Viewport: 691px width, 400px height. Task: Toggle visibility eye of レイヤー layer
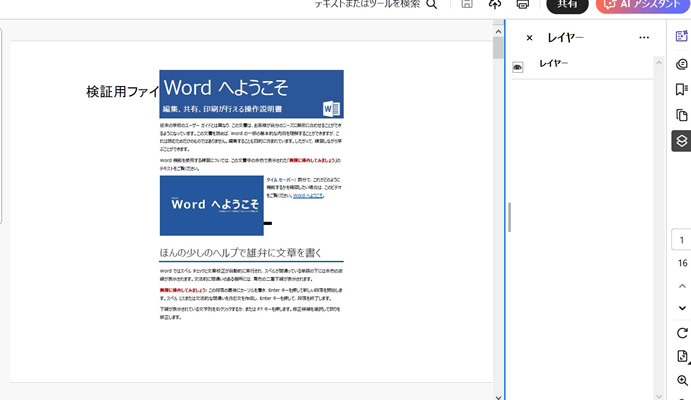518,67
